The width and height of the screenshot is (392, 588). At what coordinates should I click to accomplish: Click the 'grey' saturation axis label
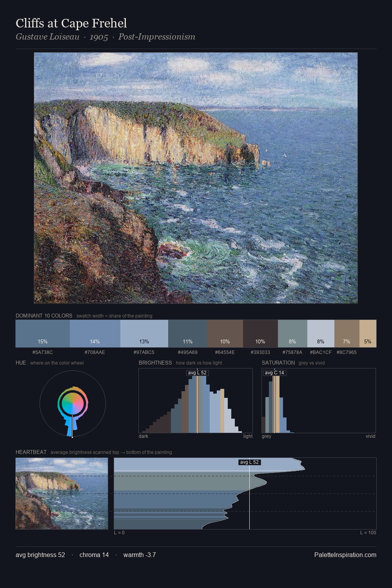267,436
